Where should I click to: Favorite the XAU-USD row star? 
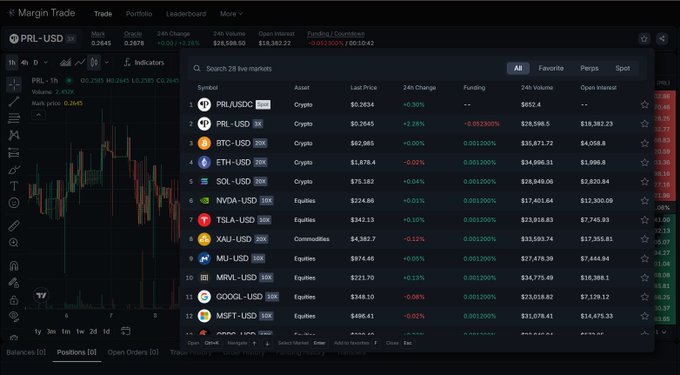click(x=644, y=239)
